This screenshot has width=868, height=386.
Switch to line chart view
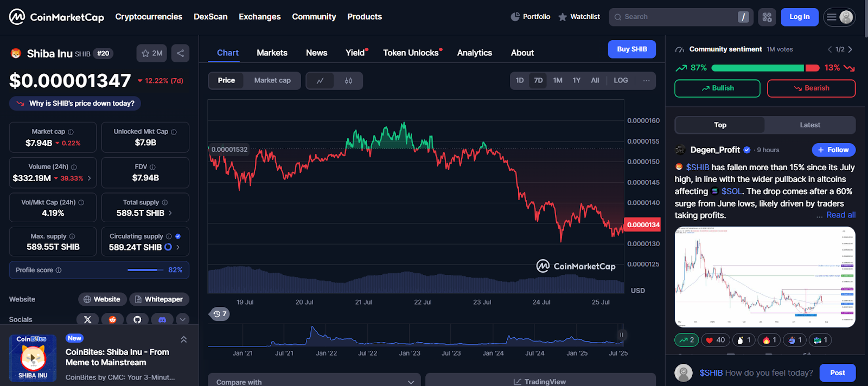(x=320, y=81)
